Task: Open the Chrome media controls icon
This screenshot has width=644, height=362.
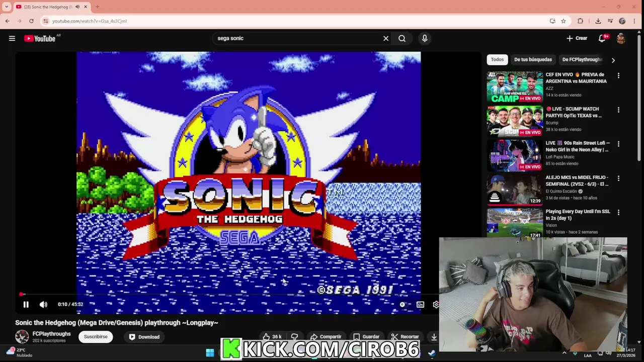Action: (610, 21)
